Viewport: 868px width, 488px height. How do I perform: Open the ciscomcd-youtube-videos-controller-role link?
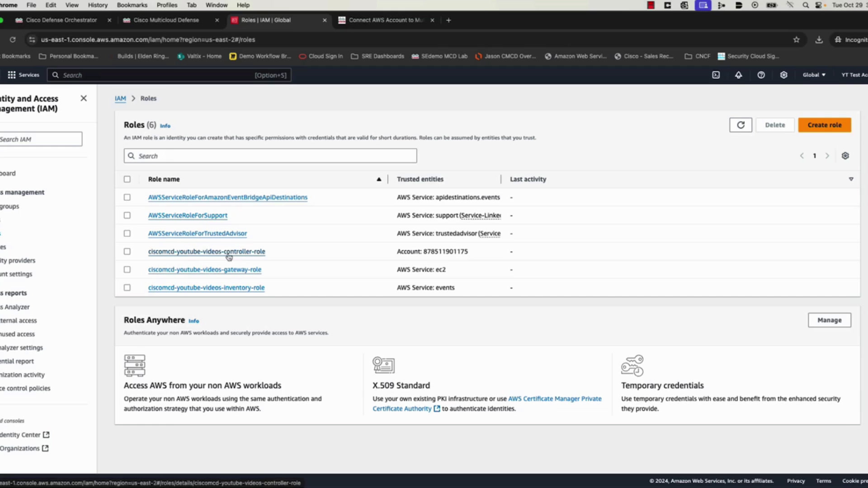tap(207, 252)
